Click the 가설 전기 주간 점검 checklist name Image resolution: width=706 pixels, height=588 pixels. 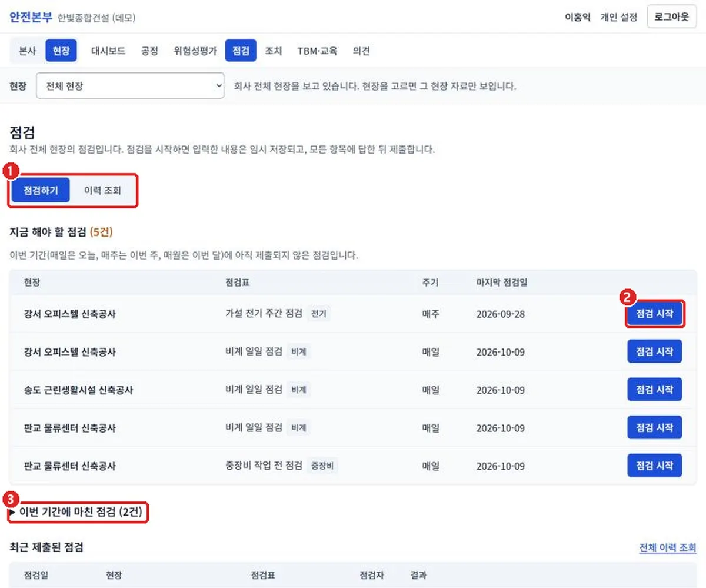coord(264,314)
